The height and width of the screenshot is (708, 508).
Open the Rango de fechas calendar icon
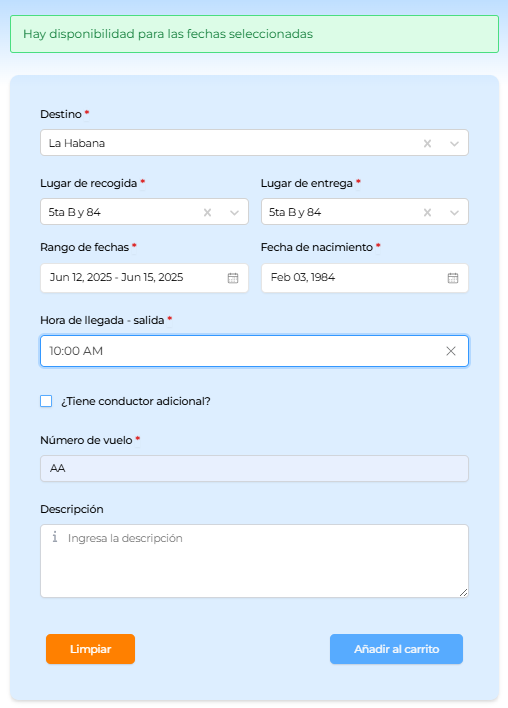point(233,278)
